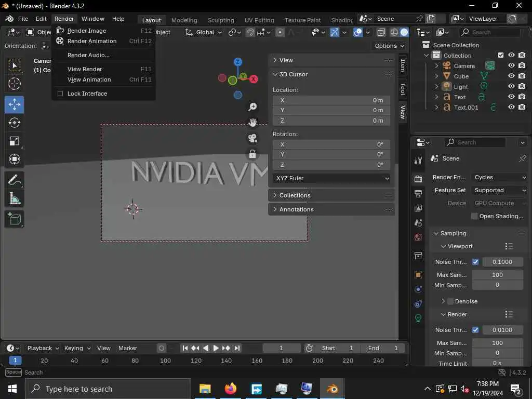This screenshot has width=532, height=399.
Task: Open Blender in the Windows taskbar
Action: (x=332, y=389)
